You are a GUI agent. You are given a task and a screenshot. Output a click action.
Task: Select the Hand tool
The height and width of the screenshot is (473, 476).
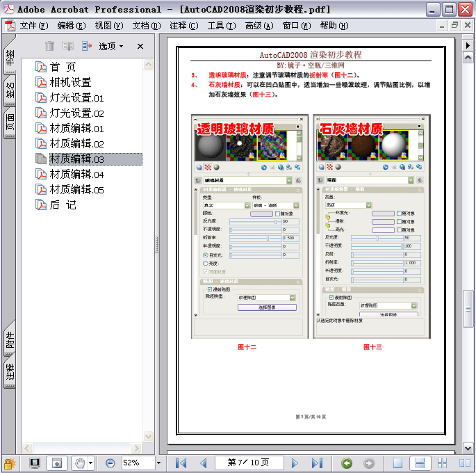[x=79, y=463]
